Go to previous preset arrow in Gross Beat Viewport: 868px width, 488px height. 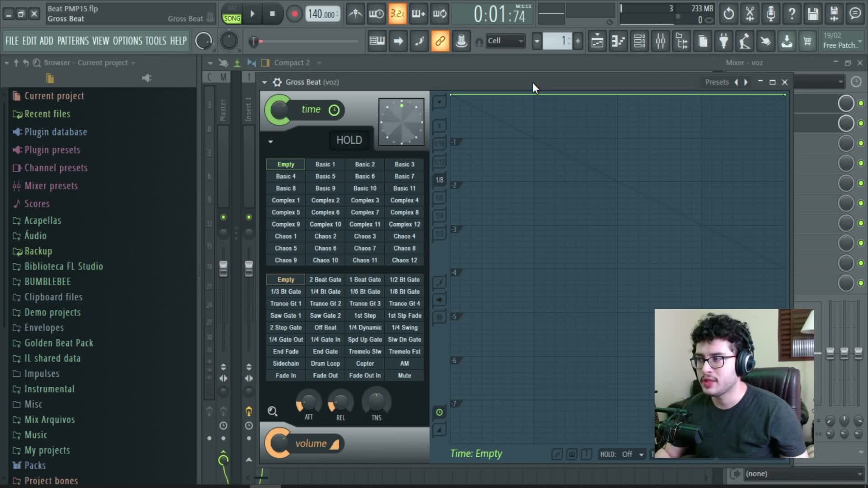point(736,82)
